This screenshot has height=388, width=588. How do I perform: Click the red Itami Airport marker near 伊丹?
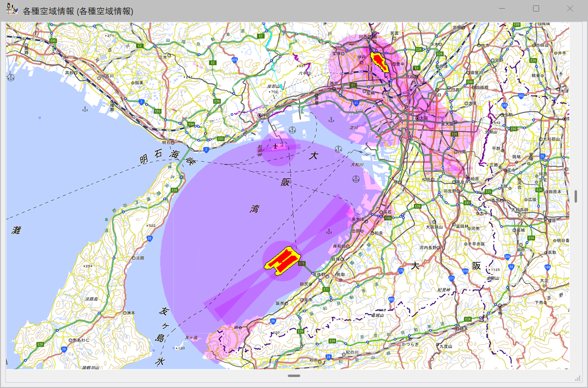380,61
